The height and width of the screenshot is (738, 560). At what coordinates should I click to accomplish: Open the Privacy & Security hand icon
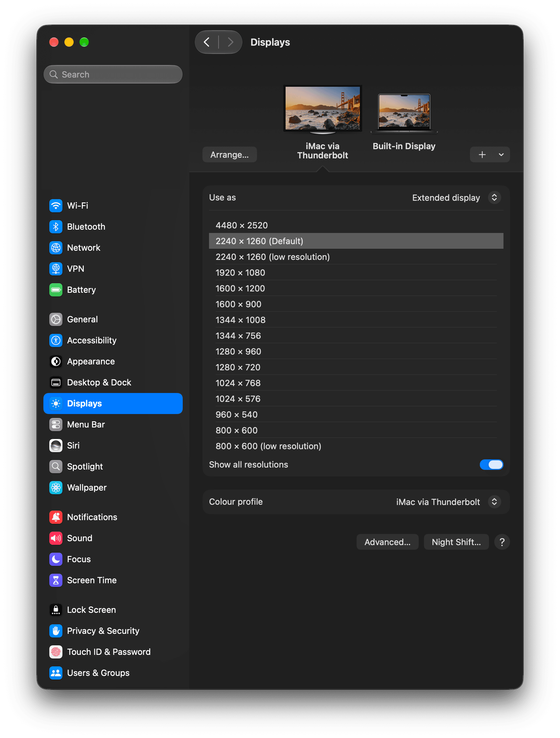(x=56, y=631)
